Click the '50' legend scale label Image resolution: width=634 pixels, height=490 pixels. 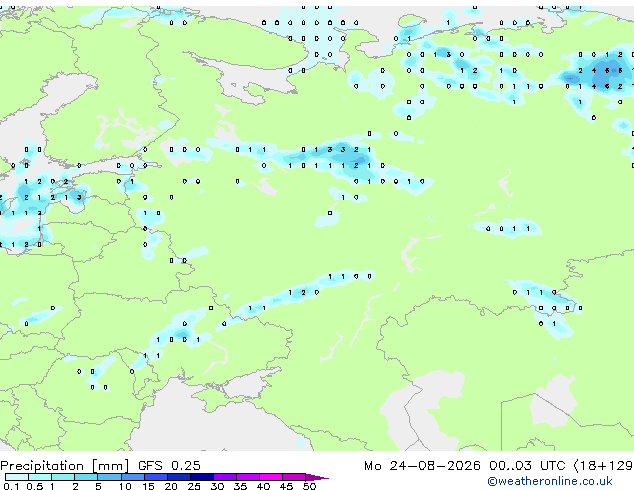click(x=309, y=486)
